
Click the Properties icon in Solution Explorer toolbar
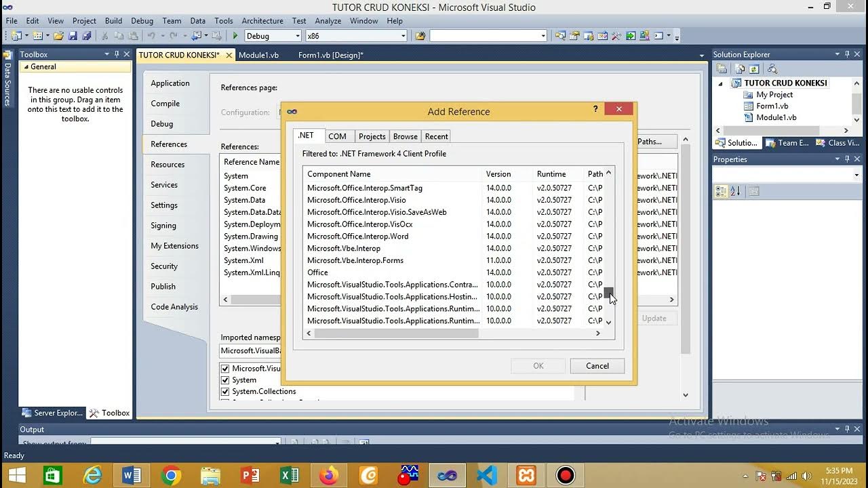(x=722, y=68)
